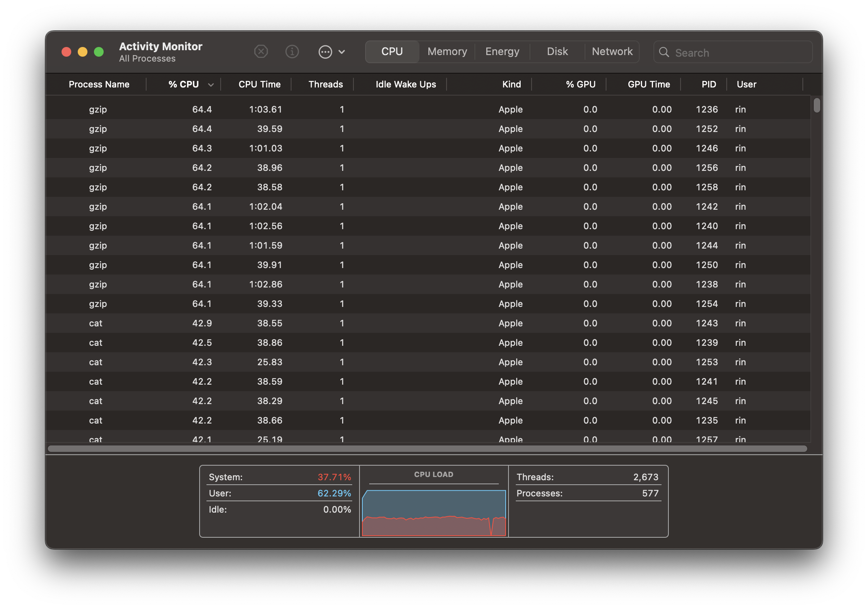The width and height of the screenshot is (868, 609).
Task: Select the gzip row with PID 1252
Action: click(428, 129)
